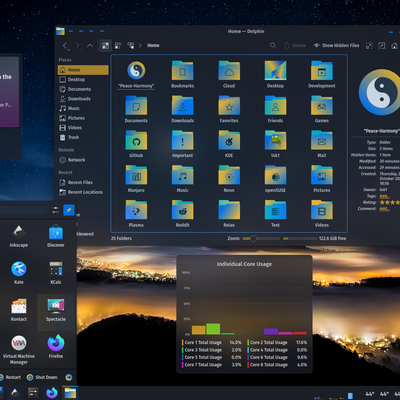This screenshot has height=400, width=400.
Task: Open Documents in Places panel
Action: pyautogui.click(x=83, y=89)
